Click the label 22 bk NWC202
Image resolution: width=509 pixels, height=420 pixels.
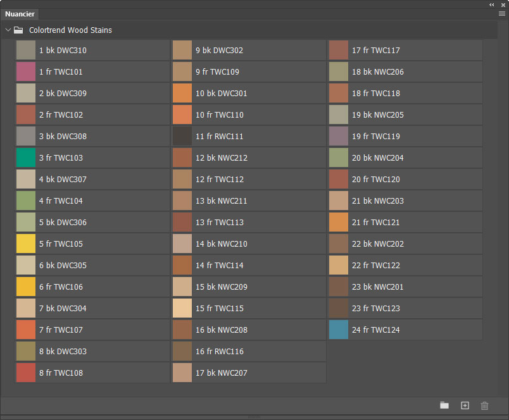click(378, 244)
